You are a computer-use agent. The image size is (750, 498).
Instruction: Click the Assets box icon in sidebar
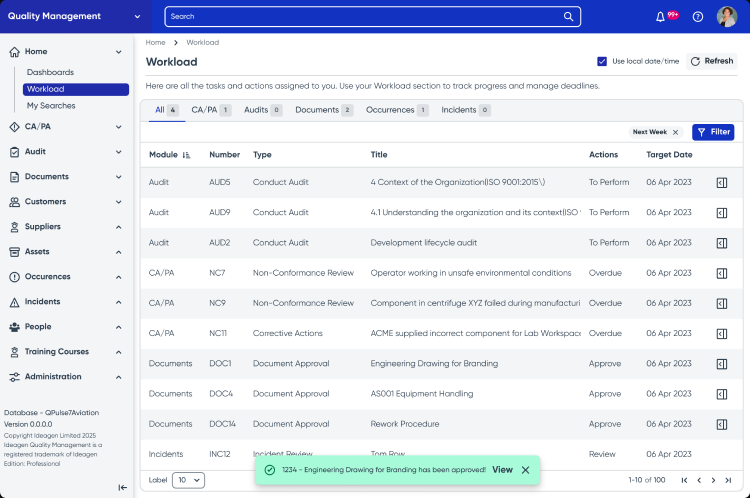14,252
